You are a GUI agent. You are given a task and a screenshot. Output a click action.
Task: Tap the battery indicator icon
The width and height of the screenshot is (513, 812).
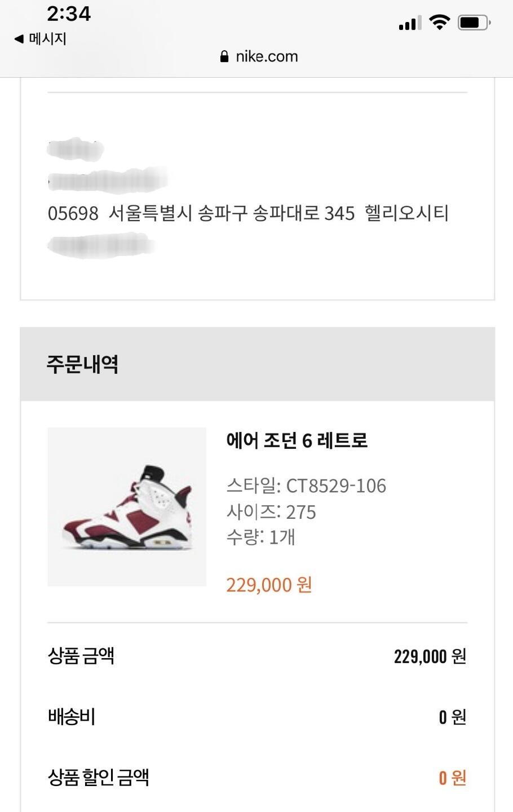coord(474,23)
